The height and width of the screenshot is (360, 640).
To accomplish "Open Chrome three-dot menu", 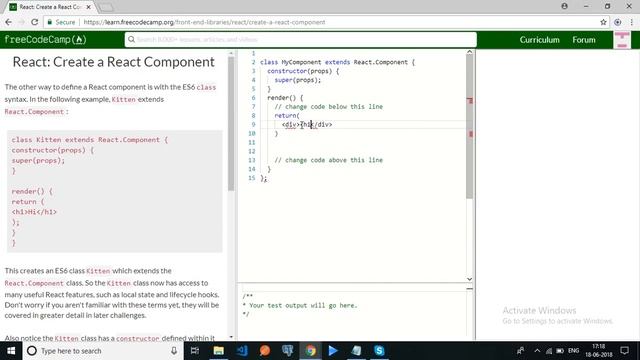I will 632,22.
